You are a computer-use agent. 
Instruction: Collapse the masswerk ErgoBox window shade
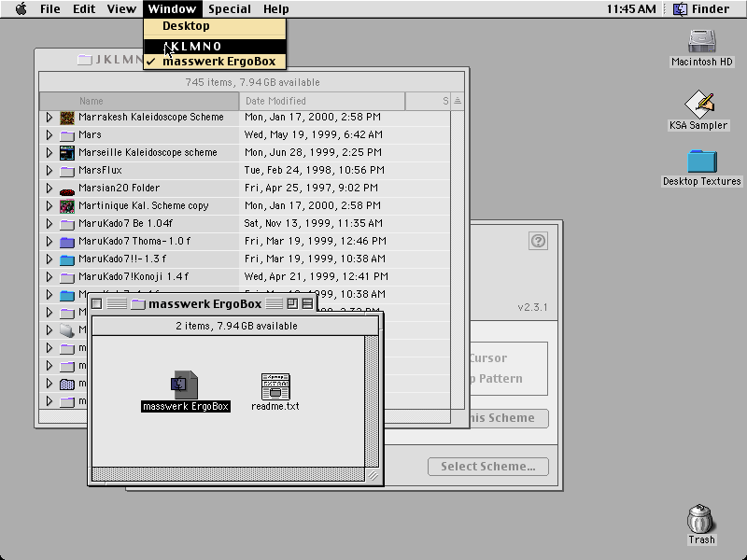pyautogui.click(x=308, y=304)
